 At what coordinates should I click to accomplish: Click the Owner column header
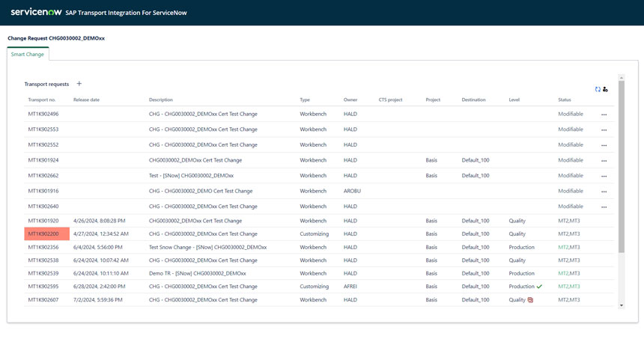click(350, 100)
